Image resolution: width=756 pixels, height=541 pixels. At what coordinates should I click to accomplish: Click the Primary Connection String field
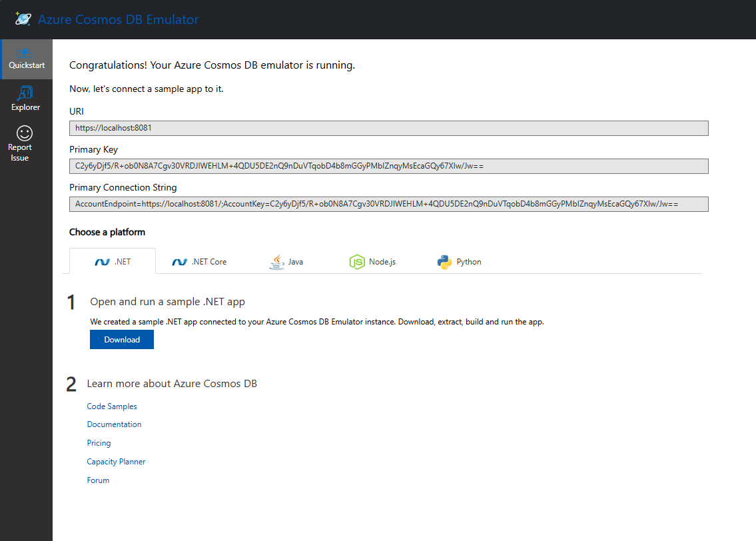(x=388, y=204)
